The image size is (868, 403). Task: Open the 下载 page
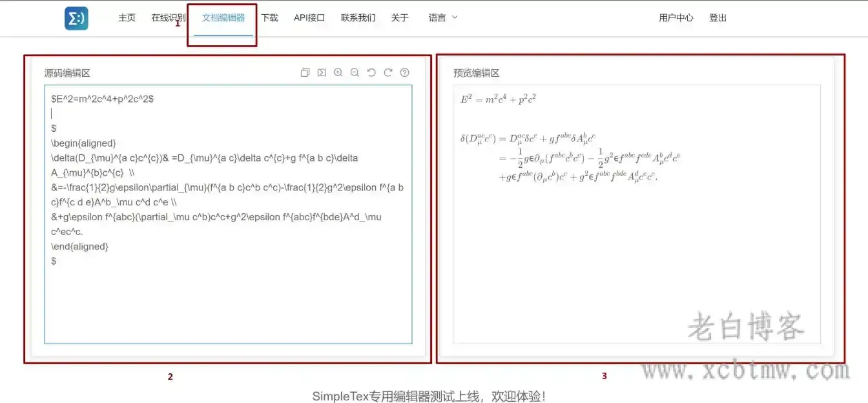click(269, 17)
